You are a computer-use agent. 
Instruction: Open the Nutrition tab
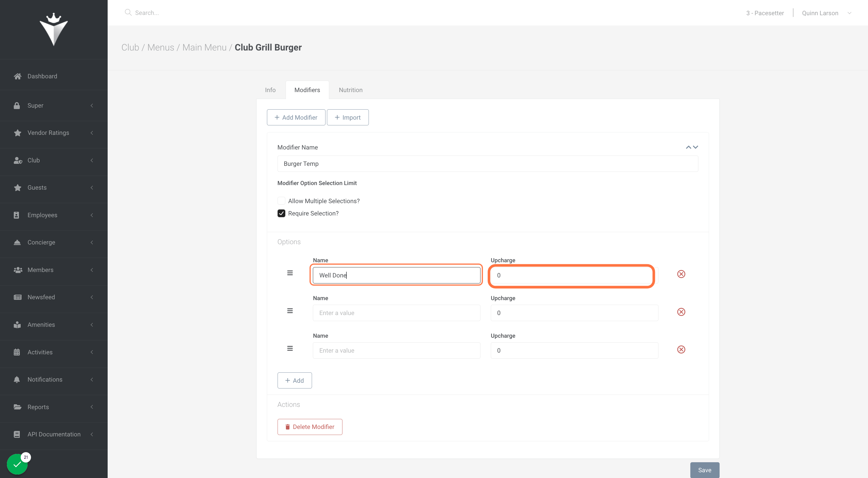pos(351,90)
